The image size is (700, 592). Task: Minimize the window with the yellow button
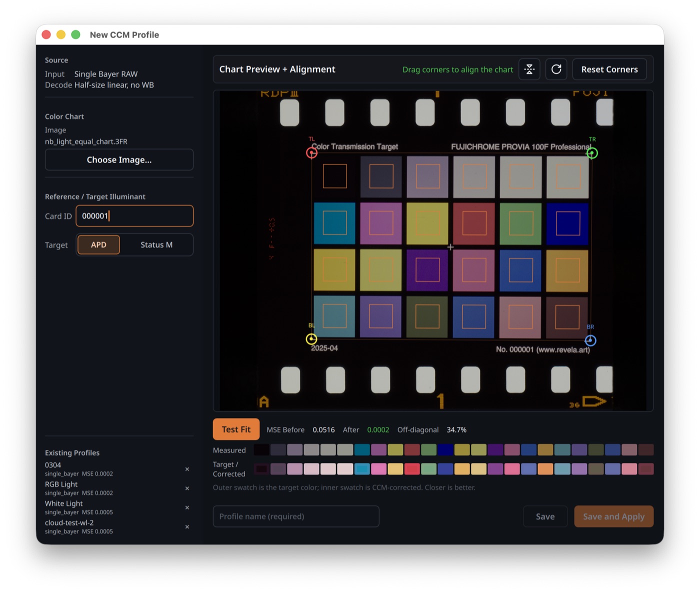[x=61, y=34]
